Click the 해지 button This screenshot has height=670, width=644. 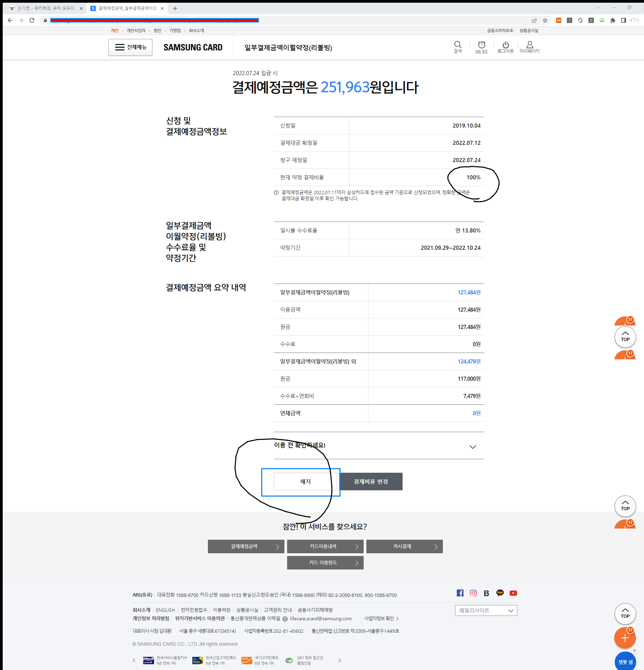[305, 481]
